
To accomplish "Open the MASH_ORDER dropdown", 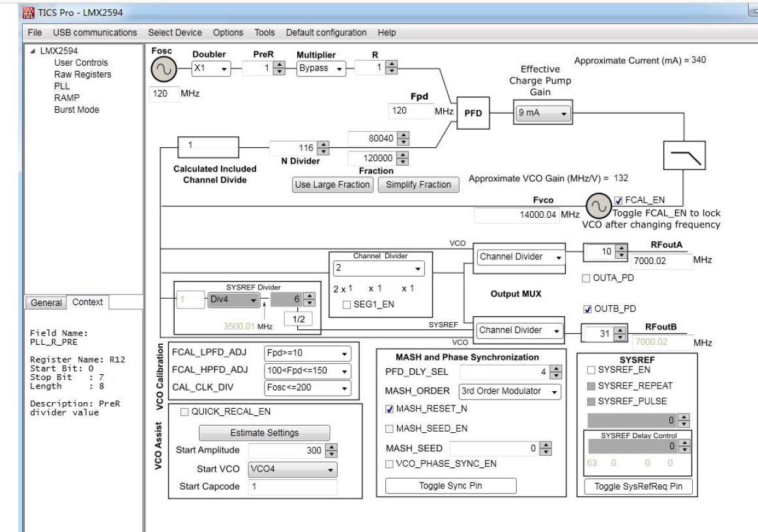I will click(x=510, y=392).
